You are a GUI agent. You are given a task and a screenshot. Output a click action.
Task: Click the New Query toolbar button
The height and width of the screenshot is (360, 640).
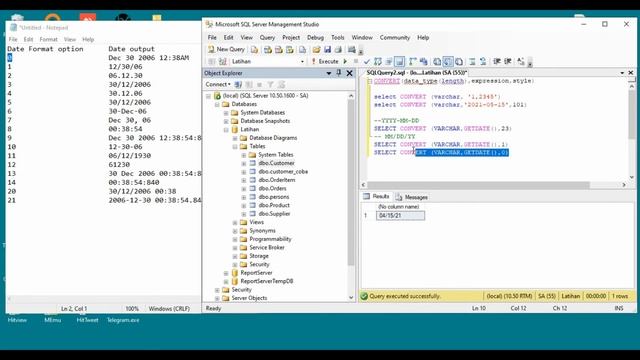coord(227,49)
